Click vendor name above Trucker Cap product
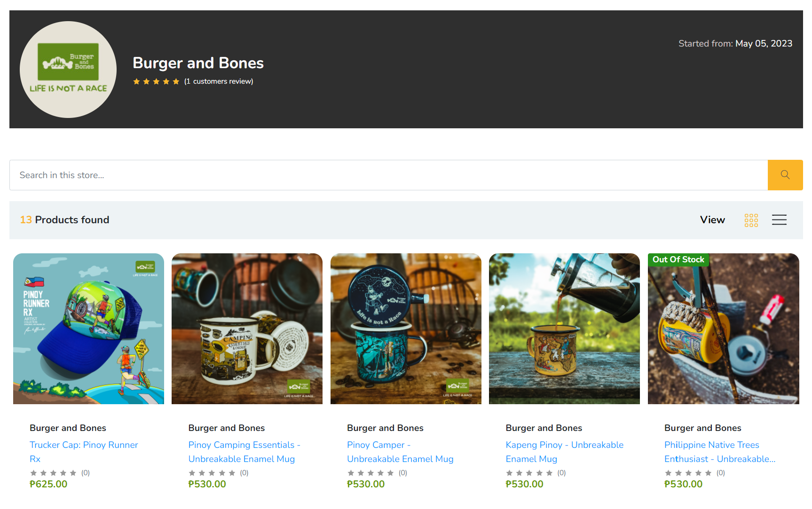Image resolution: width=812 pixels, height=509 pixels. coord(68,428)
